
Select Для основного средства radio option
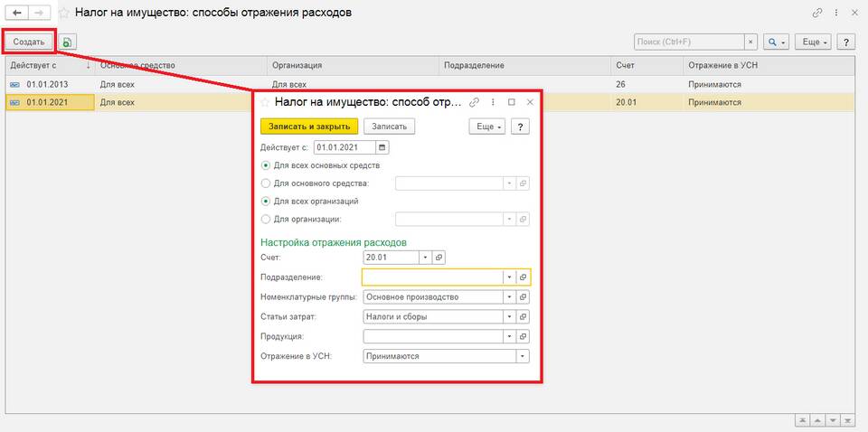coord(266,183)
